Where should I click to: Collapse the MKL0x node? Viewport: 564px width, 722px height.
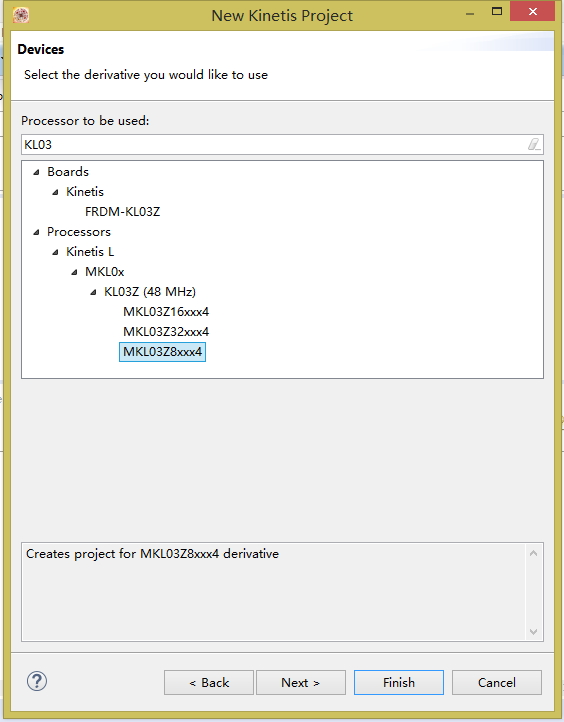74,272
